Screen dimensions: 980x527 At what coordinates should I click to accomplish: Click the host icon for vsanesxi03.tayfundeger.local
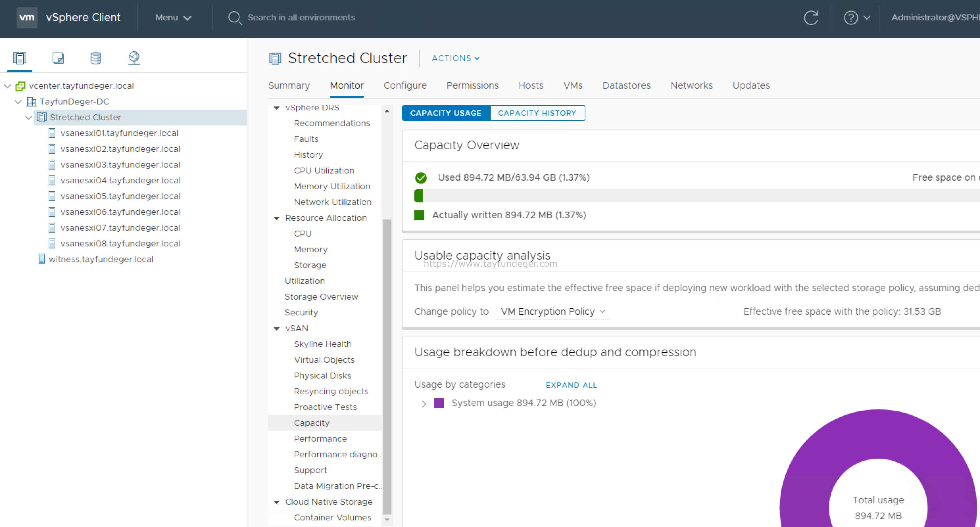[52, 165]
